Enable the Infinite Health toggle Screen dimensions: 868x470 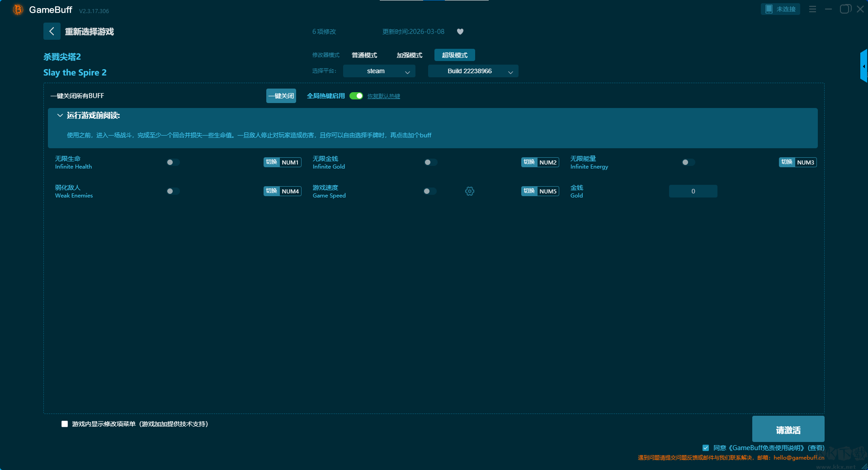173,162
